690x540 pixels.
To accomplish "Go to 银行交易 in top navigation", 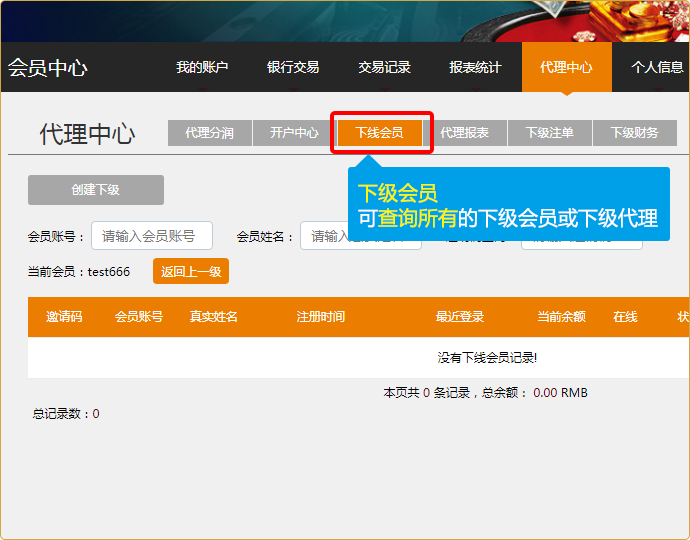I will pos(293,68).
